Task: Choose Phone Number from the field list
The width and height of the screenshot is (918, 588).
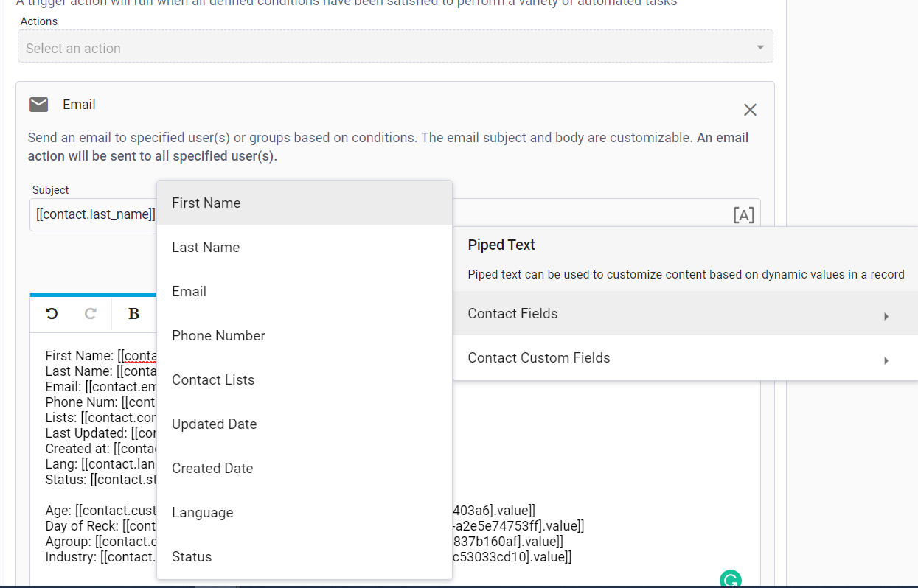Action: click(x=305, y=335)
